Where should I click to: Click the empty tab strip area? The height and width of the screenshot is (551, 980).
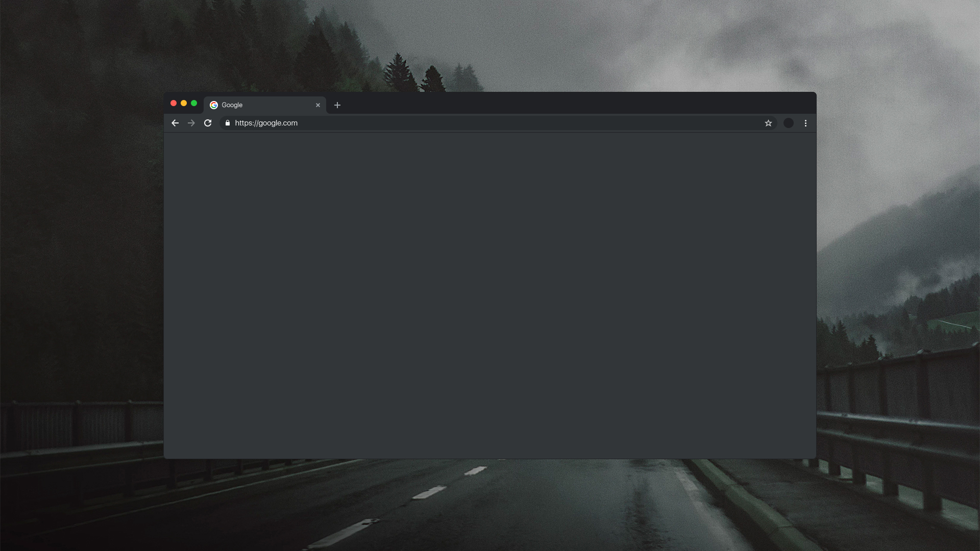click(x=561, y=103)
